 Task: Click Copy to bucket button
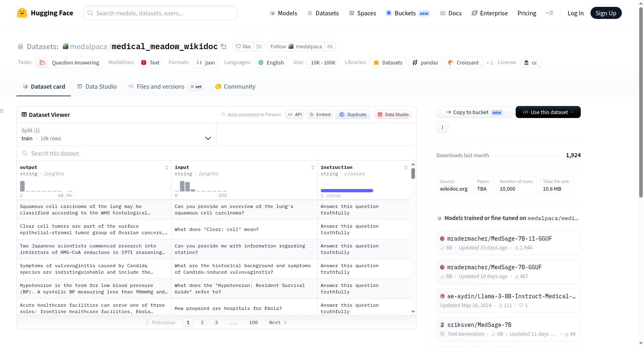[x=474, y=112]
